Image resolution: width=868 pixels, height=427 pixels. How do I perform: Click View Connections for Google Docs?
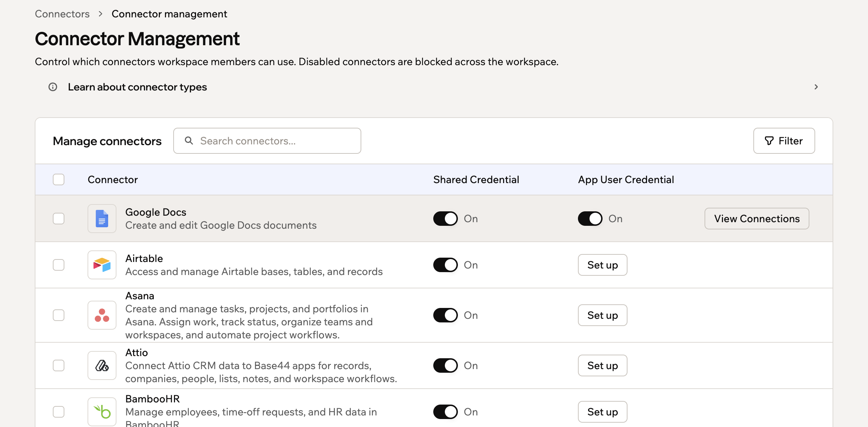coord(757,219)
